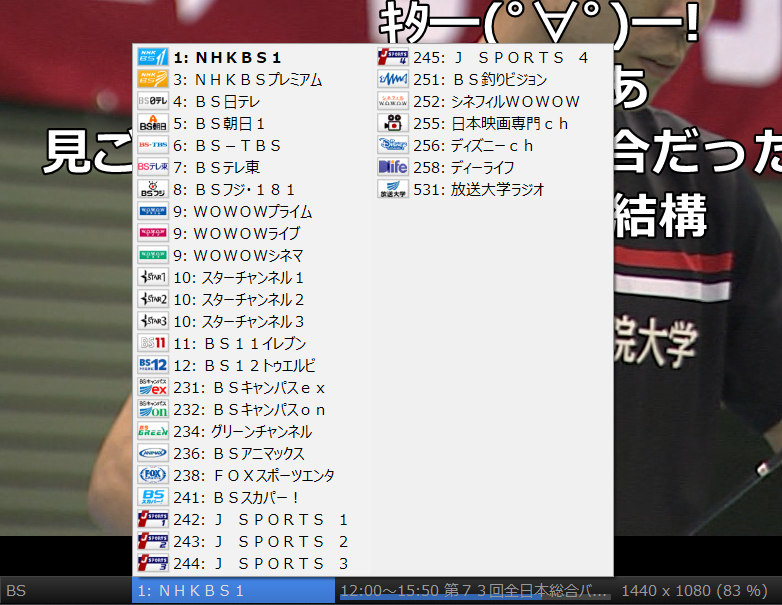Click the 12:00~15:50 program info entry
Image resolution: width=782 pixels, height=605 pixels.
tap(475, 591)
